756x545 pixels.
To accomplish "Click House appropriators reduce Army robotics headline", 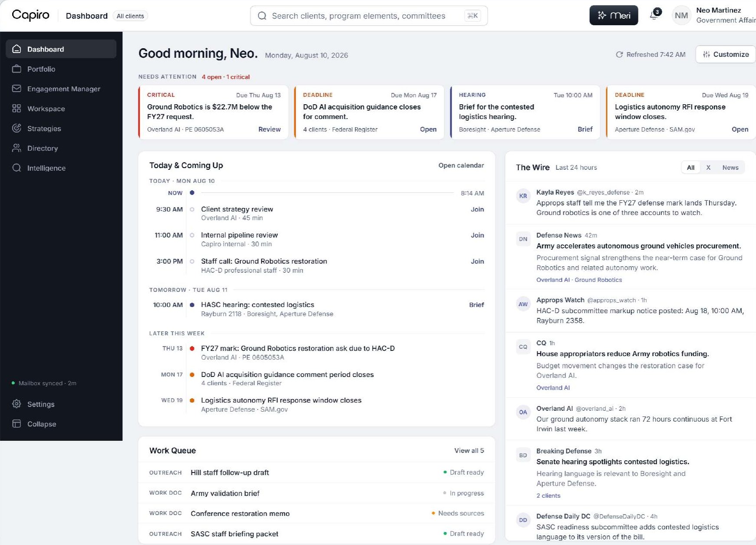I will coord(622,354).
